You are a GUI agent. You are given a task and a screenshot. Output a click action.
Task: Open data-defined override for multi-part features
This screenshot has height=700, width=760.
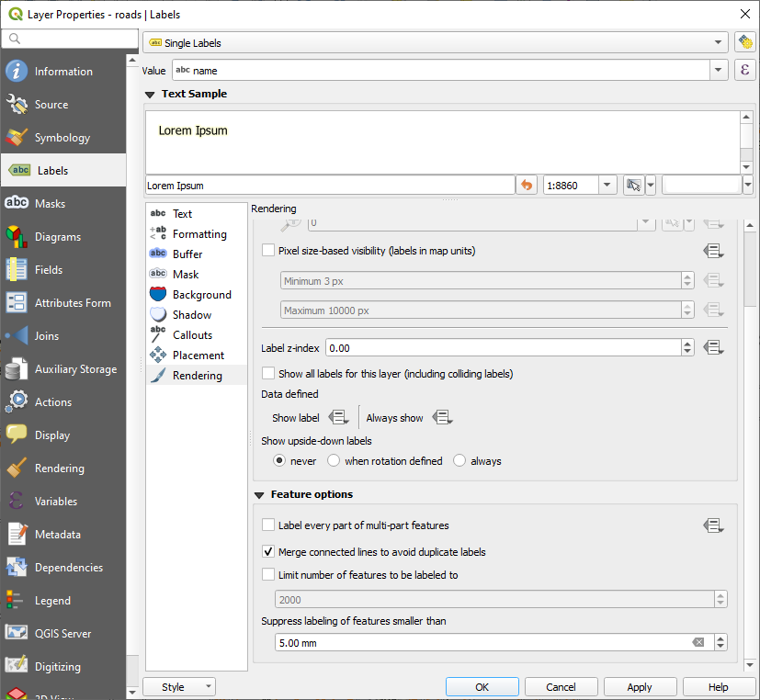713,525
